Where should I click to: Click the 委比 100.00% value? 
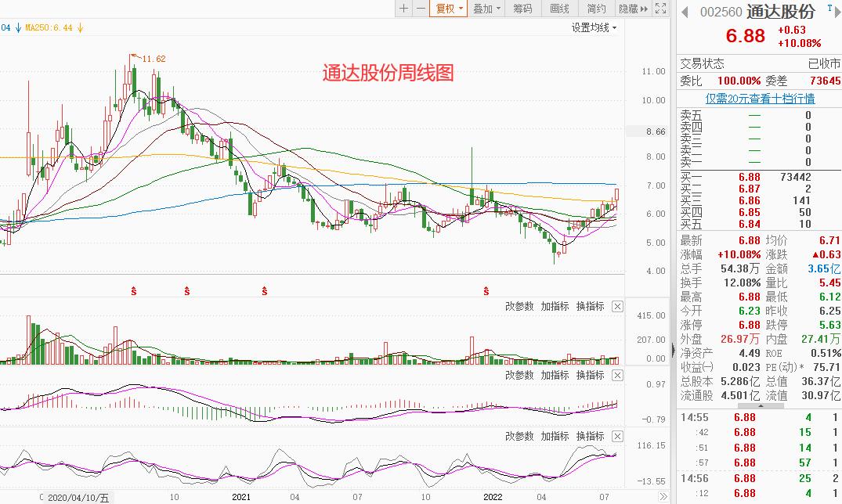(x=739, y=81)
